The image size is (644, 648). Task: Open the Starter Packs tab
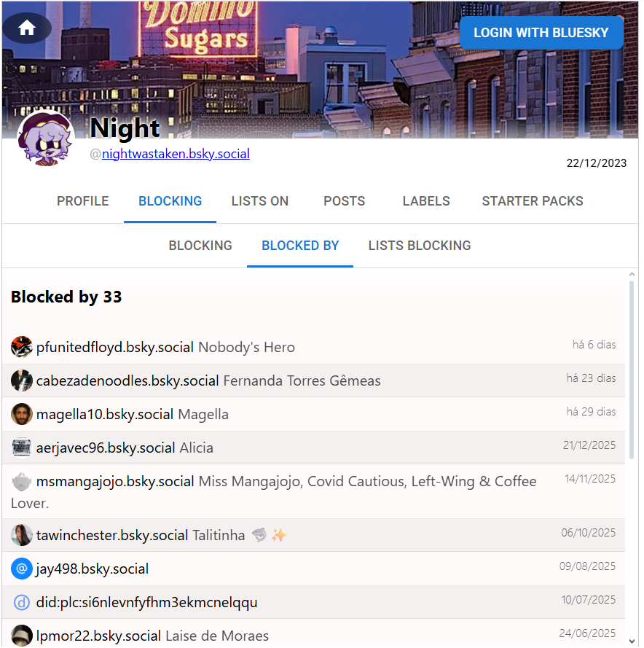pos(533,201)
